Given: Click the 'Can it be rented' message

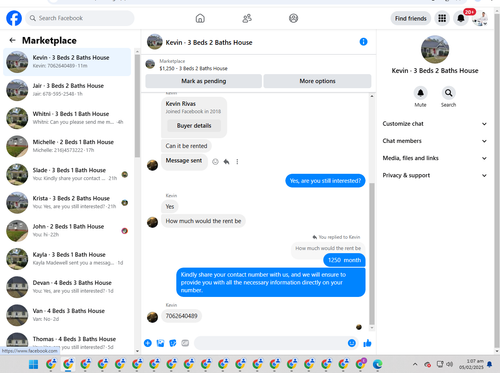Looking at the screenshot, I should 186,146.
